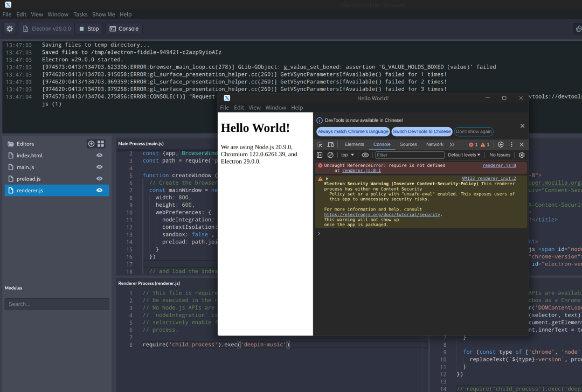Open Electron Fiddle settings gear
Image resolution: width=582 pixels, height=392 pixels.
[10, 29]
